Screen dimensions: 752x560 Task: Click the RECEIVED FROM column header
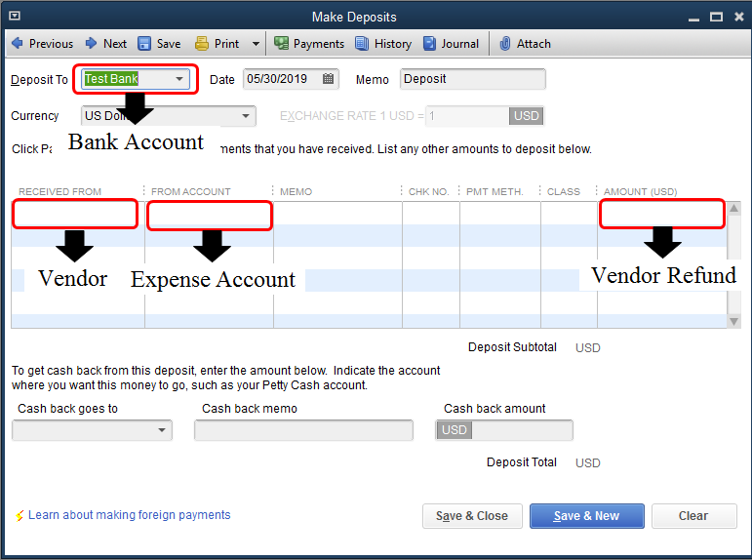pyautogui.click(x=59, y=191)
